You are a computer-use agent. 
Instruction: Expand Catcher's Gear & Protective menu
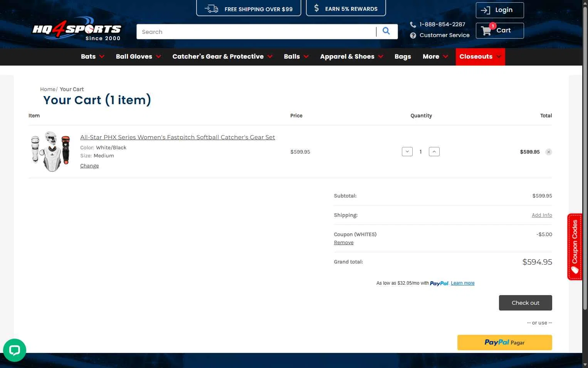(222, 57)
